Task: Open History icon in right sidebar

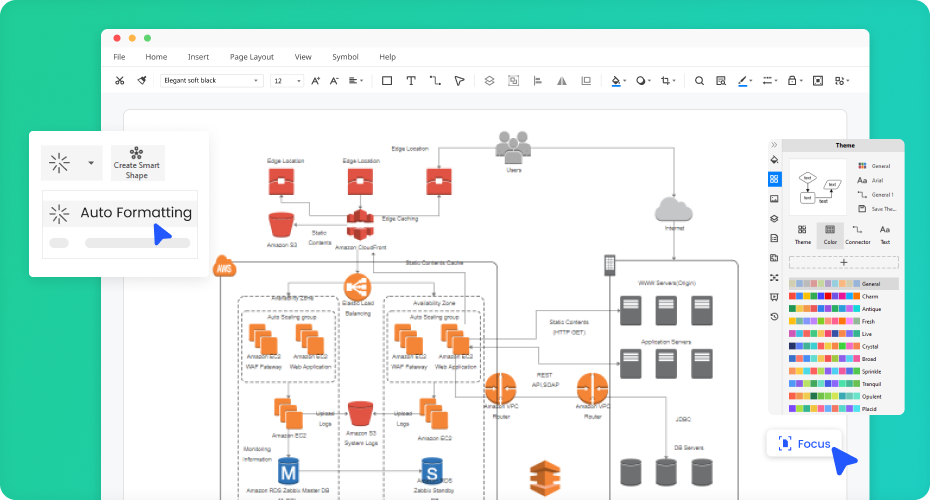Action: (774, 317)
